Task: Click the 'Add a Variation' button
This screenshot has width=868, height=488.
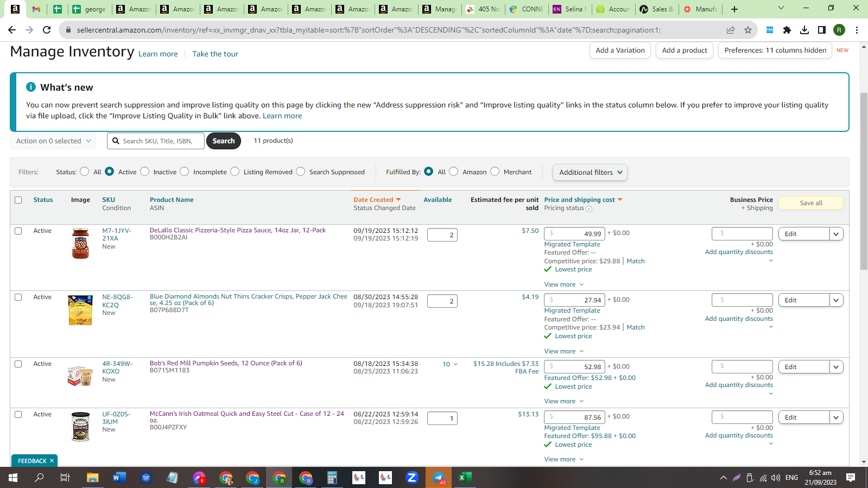Action: tap(620, 50)
